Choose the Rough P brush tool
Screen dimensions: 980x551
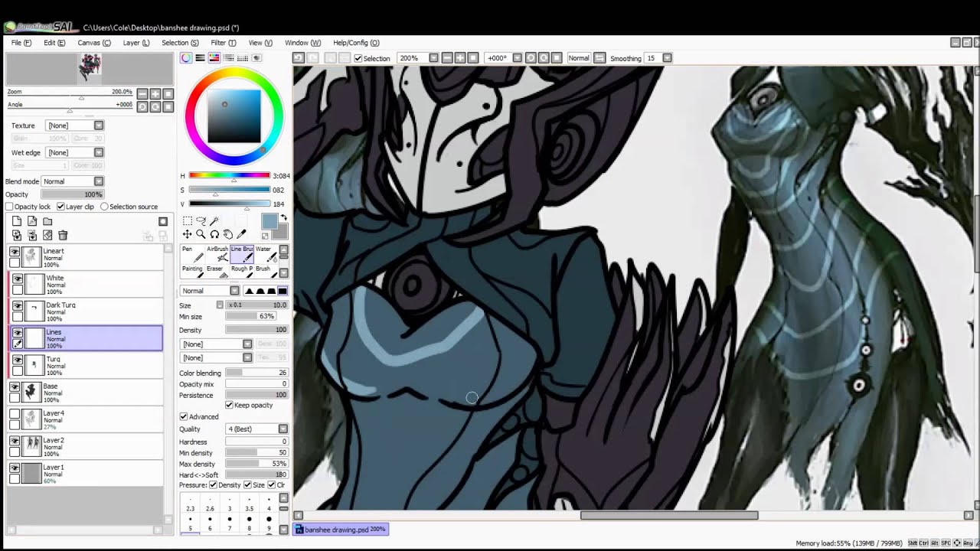(241, 273)
